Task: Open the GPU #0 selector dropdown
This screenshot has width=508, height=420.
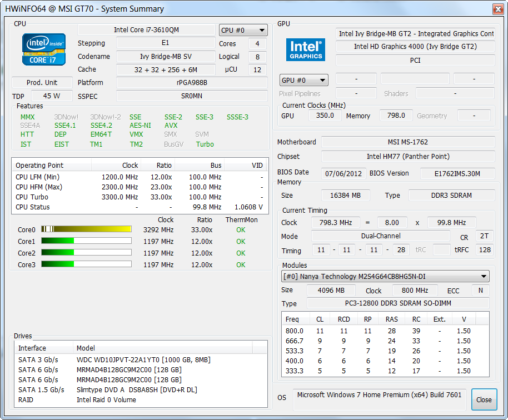Action: point(304,80)
